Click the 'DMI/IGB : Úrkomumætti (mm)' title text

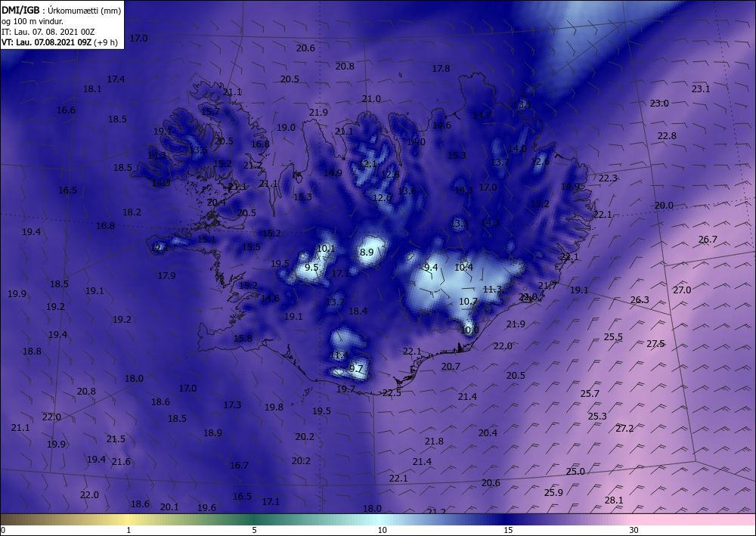click(x=61, y=10)
